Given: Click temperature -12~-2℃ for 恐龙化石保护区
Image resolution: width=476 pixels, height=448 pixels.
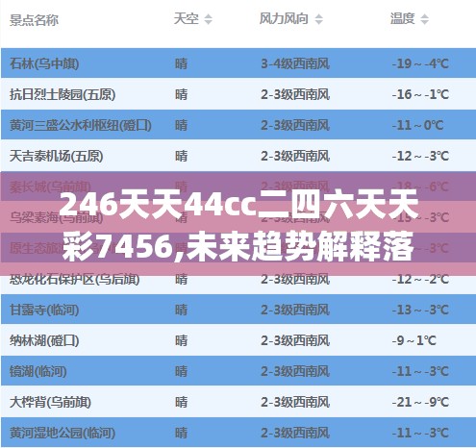Looking at the screenshot, I should [x=420, y=279].
